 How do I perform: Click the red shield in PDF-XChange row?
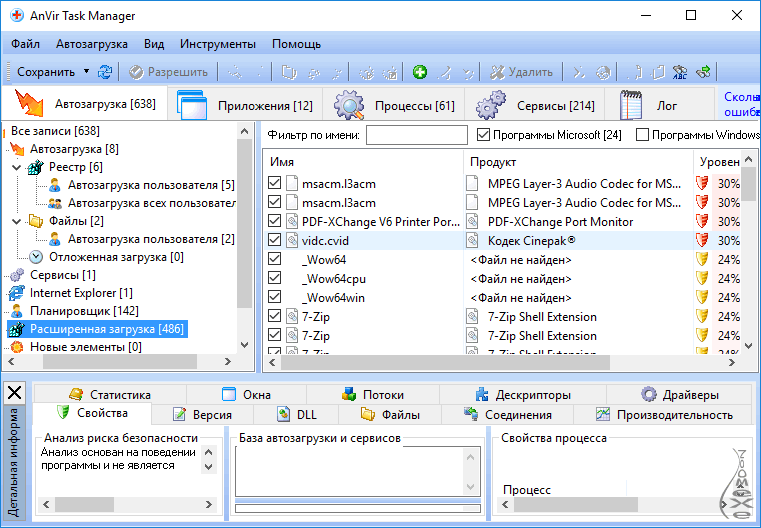coord(702,222)
